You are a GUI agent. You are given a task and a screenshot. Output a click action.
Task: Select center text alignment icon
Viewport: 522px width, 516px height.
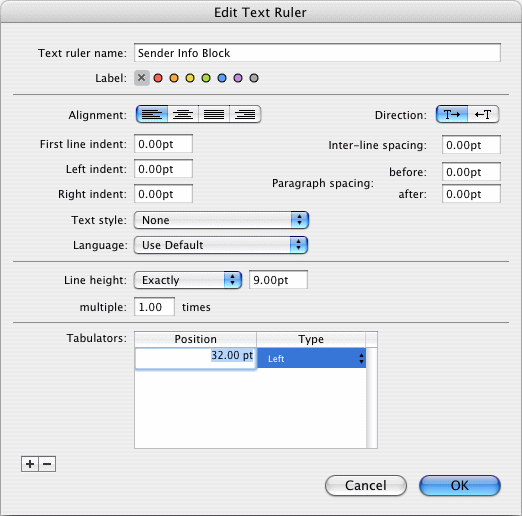[x=183, y=115]
